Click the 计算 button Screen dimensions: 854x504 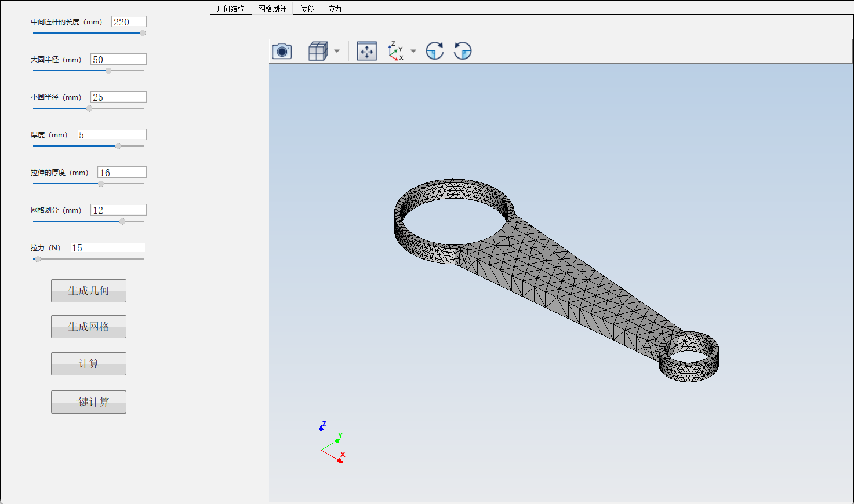click(x=89, y=364)
